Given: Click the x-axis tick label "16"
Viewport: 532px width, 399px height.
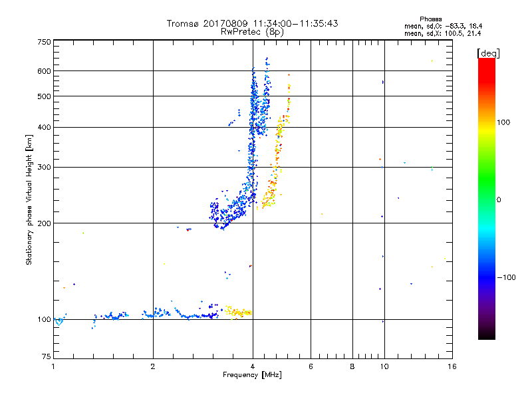Looking at the screenshot, I should [x=452, y=366].
